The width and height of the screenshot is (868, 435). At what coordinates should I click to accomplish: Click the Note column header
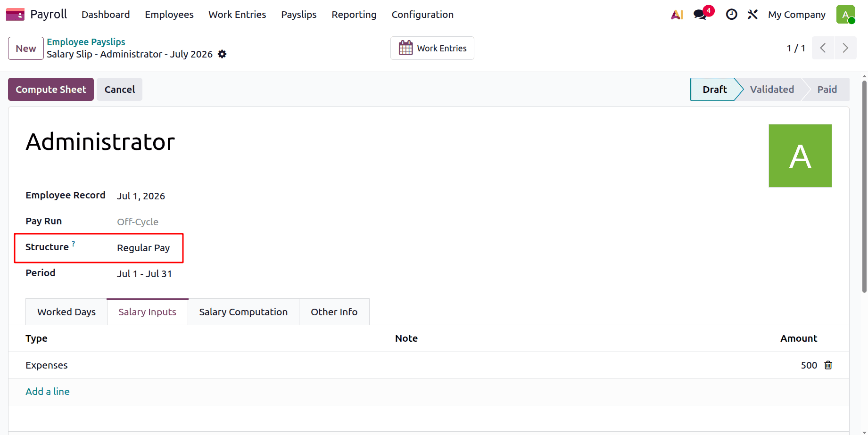(x=406, y=338)
